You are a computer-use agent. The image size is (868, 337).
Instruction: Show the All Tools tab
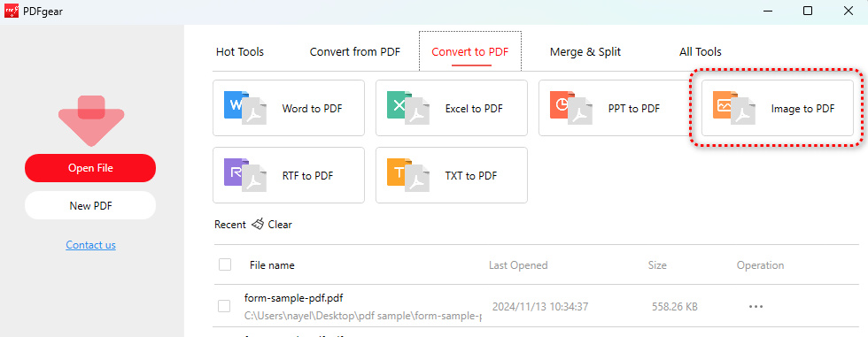click(x=701, y=52)
